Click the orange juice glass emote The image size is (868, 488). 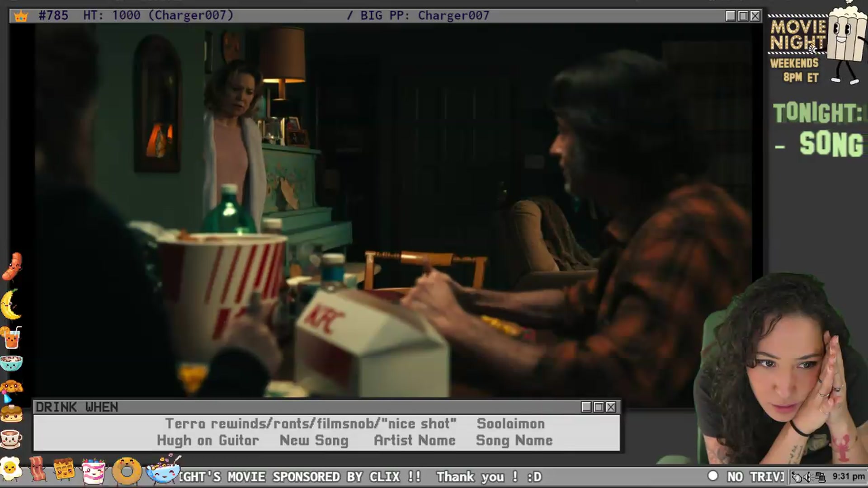coord(11,338)
